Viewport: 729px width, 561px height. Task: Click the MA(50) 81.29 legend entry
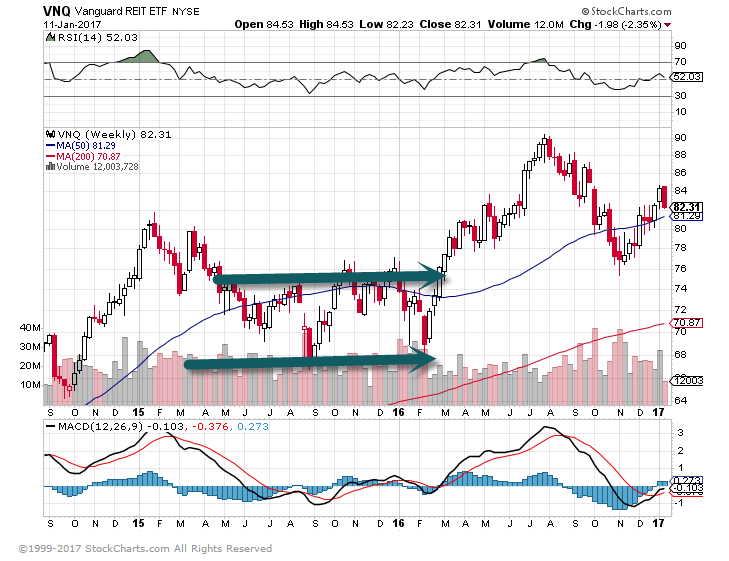[86, 145]
